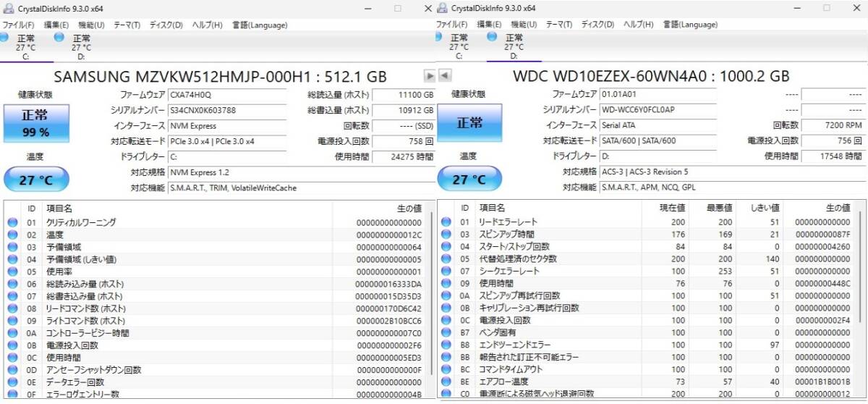Select C: disk tab in right window
Viewport: 868px width, 404px height.
(x=459, y=46)
